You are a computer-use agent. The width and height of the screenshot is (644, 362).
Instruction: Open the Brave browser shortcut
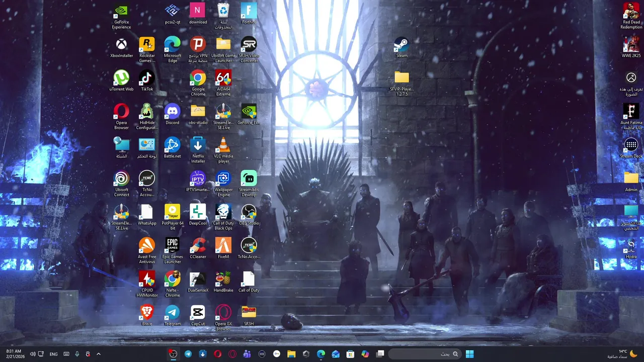click(147, 316)
